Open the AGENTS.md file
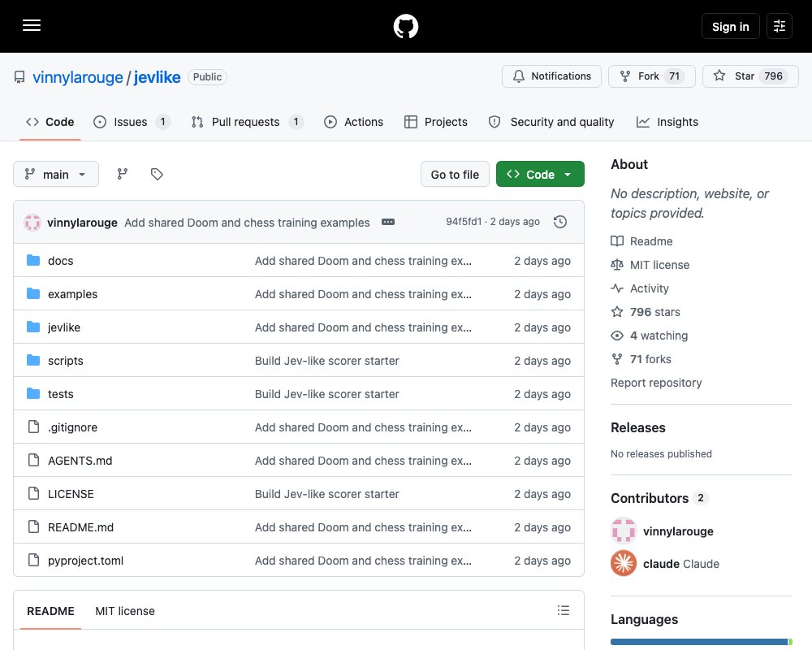This screenshot has width=812, height=650. tap(80, 461)
